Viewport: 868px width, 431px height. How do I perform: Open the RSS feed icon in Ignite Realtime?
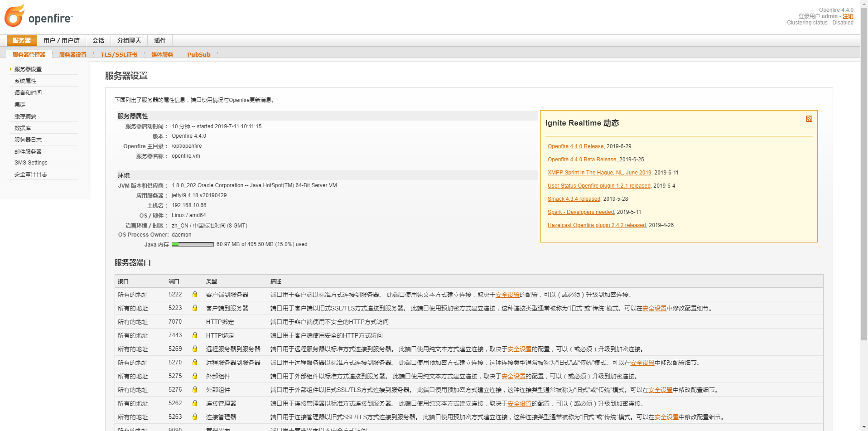[x=809, y=119]
